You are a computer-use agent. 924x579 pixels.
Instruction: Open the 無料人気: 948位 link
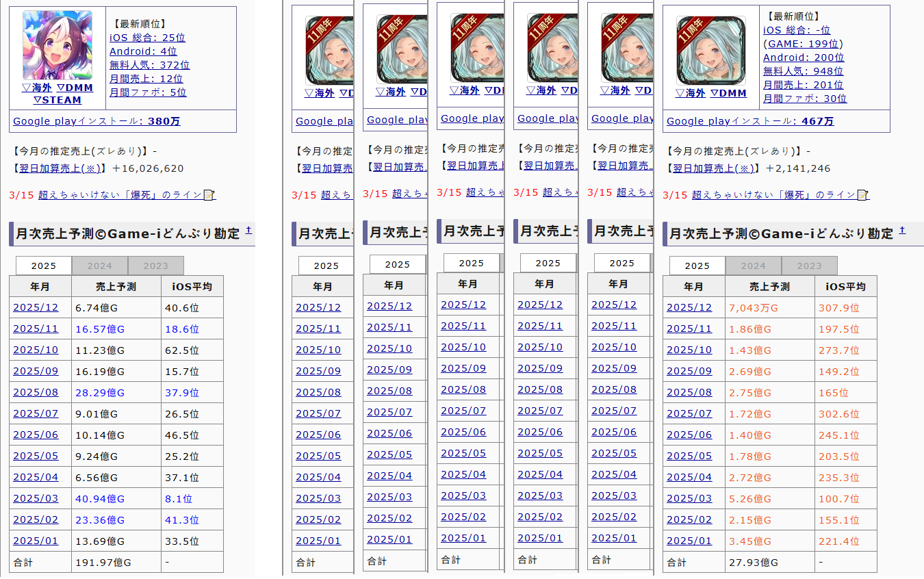pyautogui.click(x=804, y=71)
